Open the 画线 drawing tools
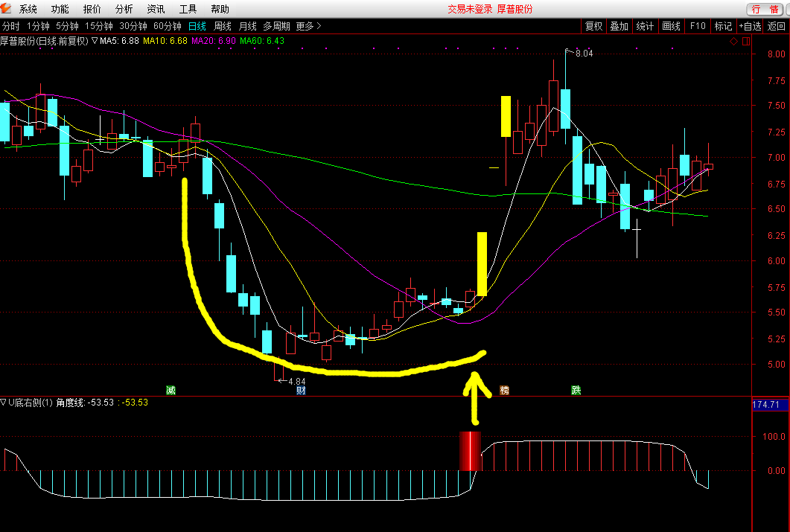 (671, 26)
